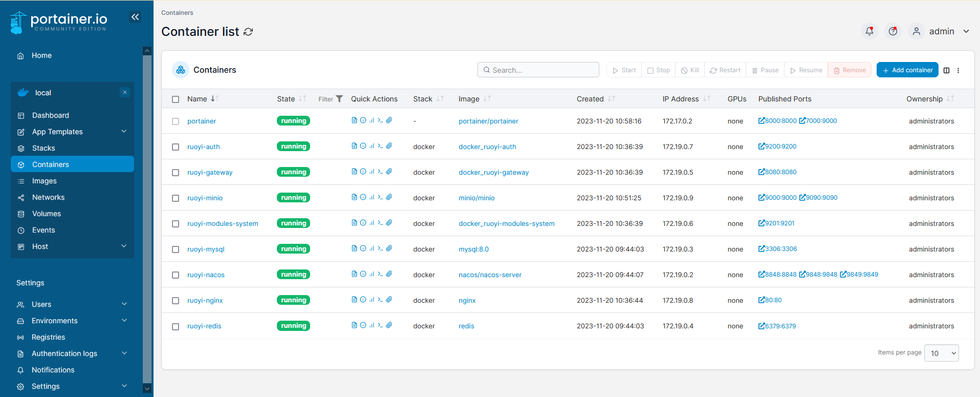Inspect the portainer container
This screenshot has width=980, height=397.
(363, 120)
